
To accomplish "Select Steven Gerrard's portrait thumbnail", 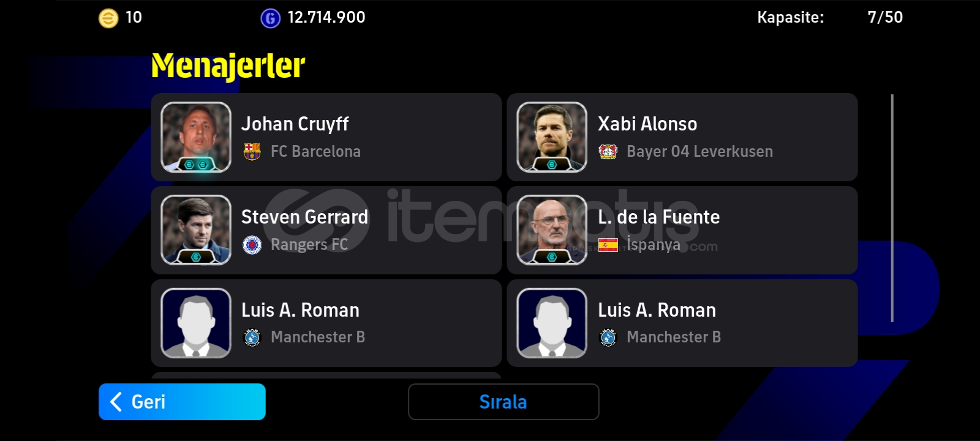I will coord(196,230).
